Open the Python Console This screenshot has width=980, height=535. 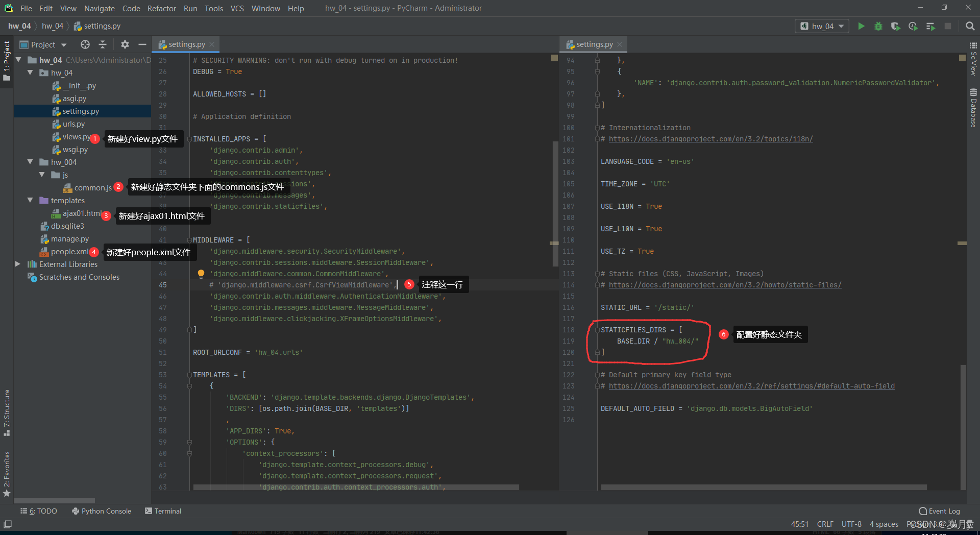click(102, 511)
